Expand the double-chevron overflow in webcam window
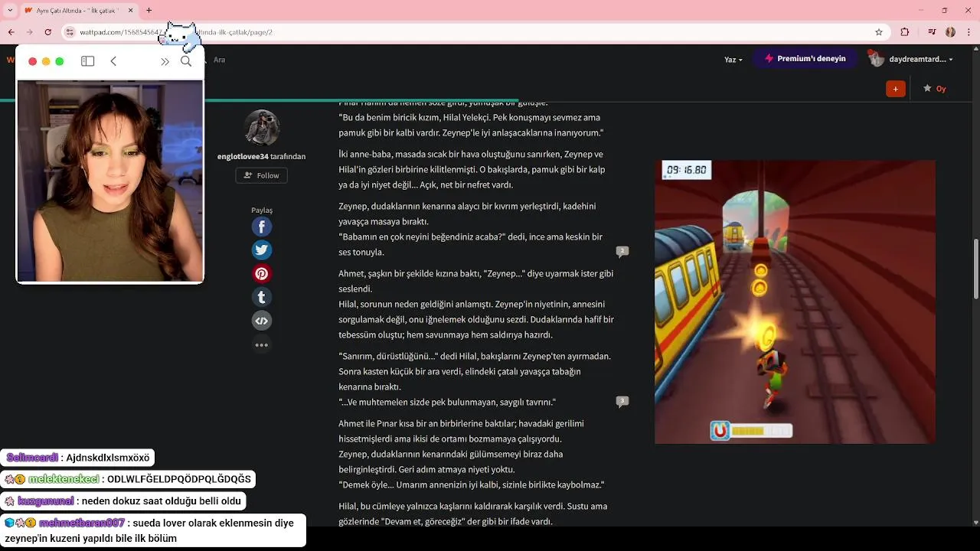Image resolution: width=980 pixels, height=551 pixels. point(165,61)
